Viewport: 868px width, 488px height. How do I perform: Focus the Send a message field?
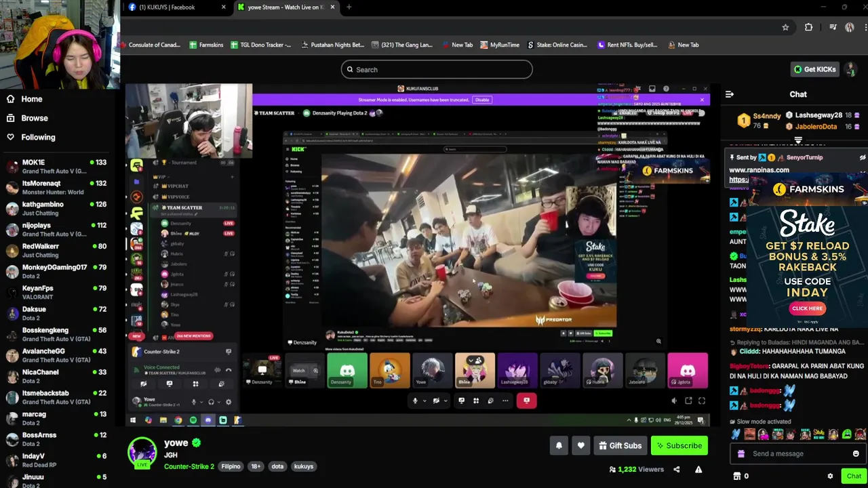[798, 453]
